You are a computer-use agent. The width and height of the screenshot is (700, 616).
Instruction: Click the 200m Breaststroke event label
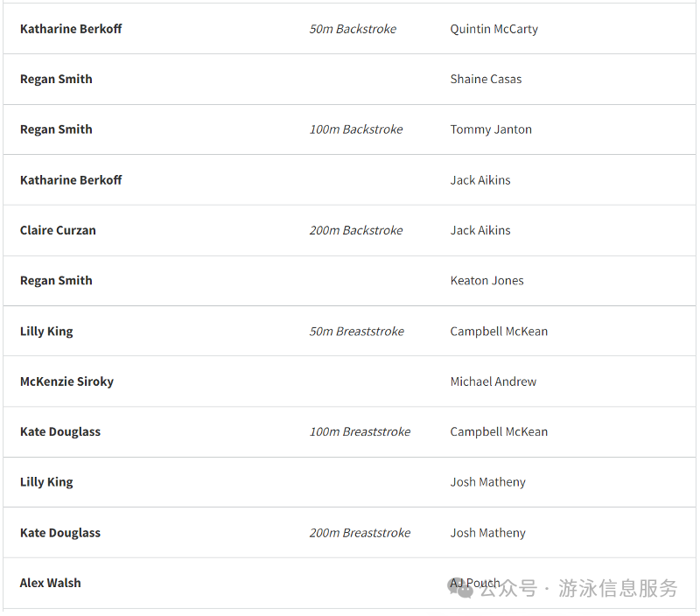point(360,533)
